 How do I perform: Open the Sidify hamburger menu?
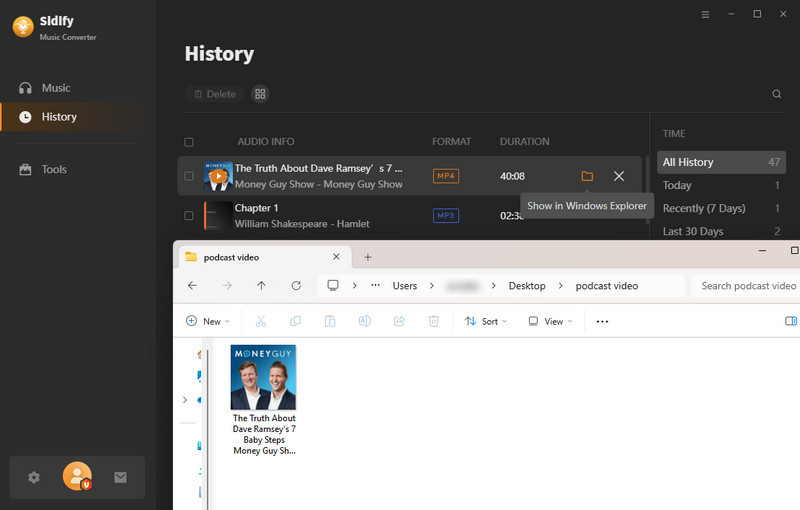click(705, 14)
